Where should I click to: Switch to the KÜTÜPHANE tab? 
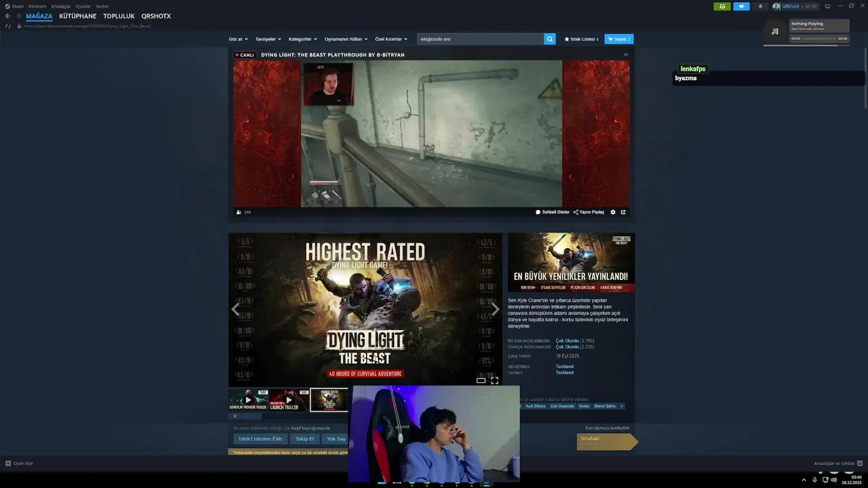pos(78,16)
